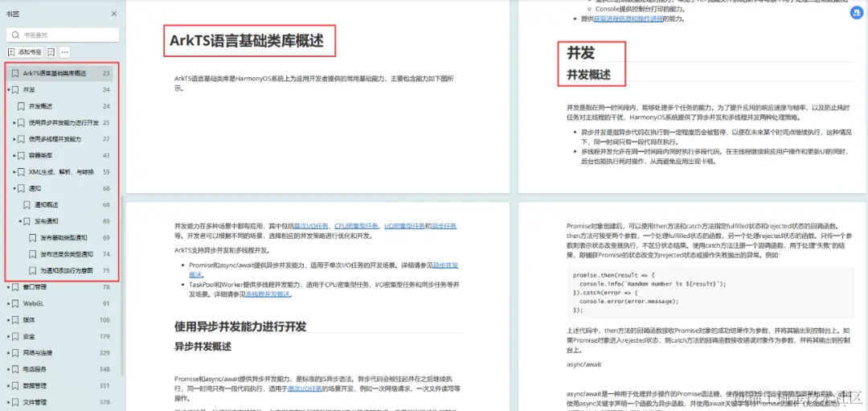
Task: Click the bookmark icon beside 通知概述
Action: [27, 205]
